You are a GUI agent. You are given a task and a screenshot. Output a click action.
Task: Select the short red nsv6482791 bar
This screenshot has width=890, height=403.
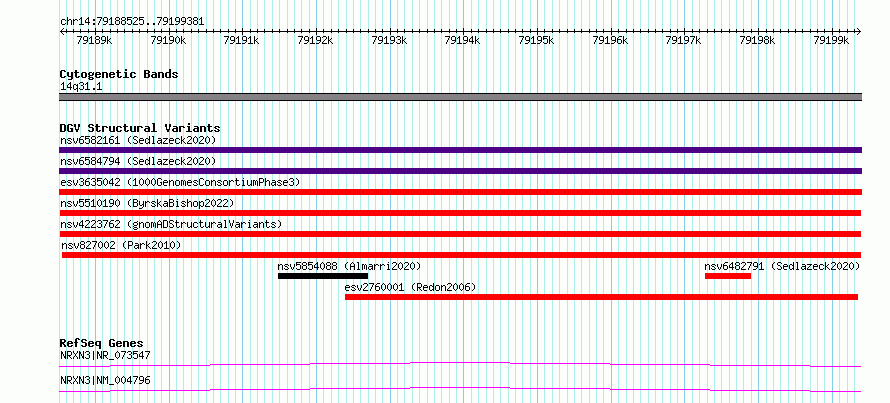click(728, 276)
